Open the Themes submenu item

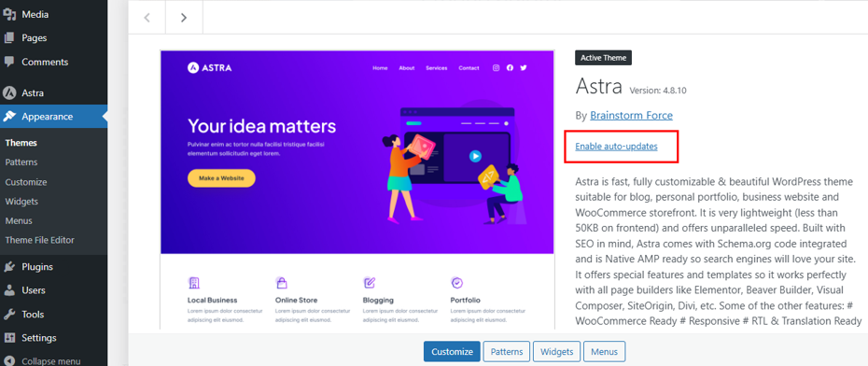pos(21,143)
